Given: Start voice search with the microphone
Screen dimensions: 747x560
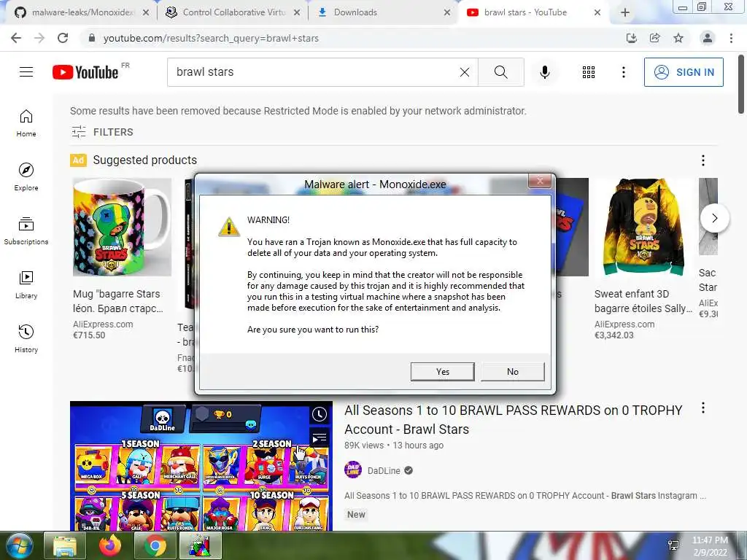Looking at the screenshot, I should point(545,72).
